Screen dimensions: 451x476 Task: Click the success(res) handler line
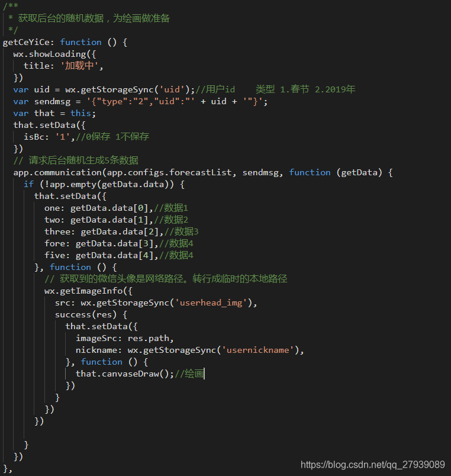91,314
